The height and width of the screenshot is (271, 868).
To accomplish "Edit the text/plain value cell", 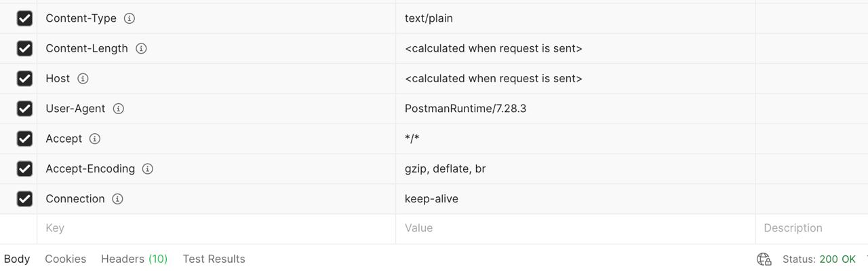I will point(575,18).
